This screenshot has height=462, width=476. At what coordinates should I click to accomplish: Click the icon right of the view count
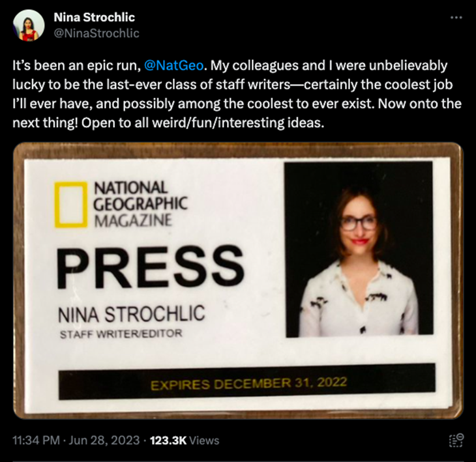click(x=456, y=440)
